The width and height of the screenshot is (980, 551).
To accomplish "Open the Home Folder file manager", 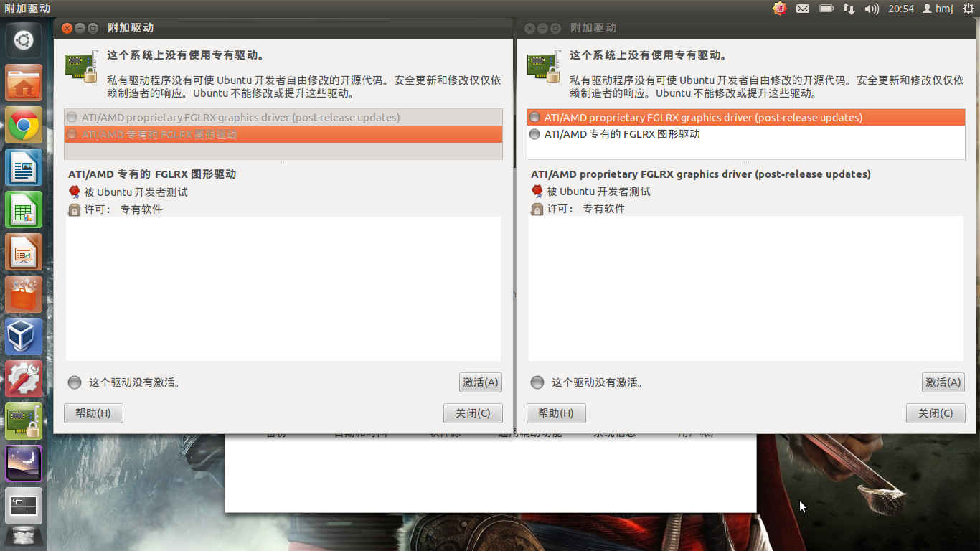I will coord(24,83).
